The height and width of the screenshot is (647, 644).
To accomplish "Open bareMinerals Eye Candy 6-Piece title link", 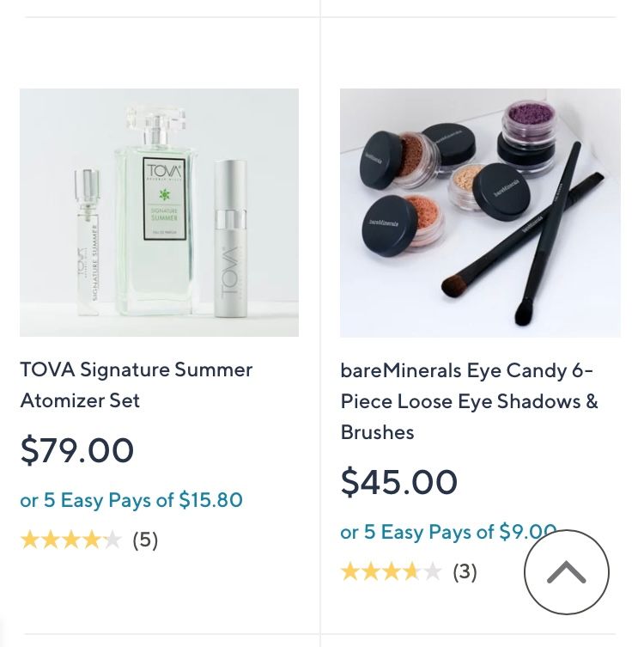I will click(x=469, y=400).
